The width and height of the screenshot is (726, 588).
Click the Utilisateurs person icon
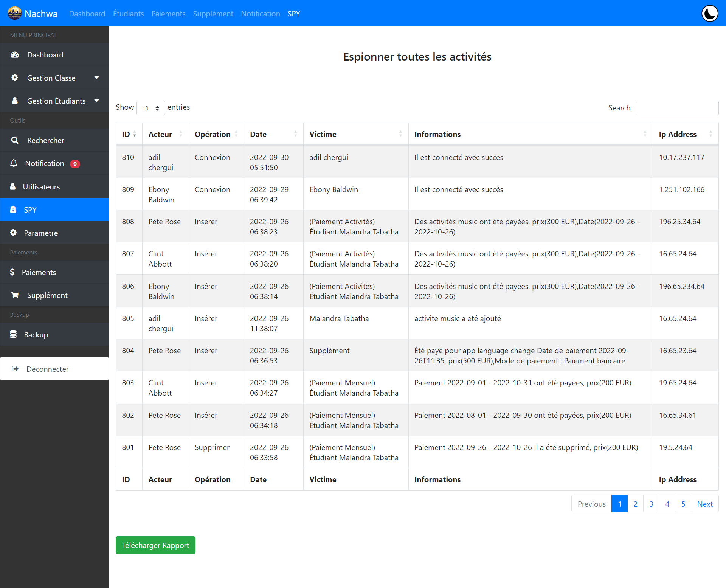[x=13, y=186]
